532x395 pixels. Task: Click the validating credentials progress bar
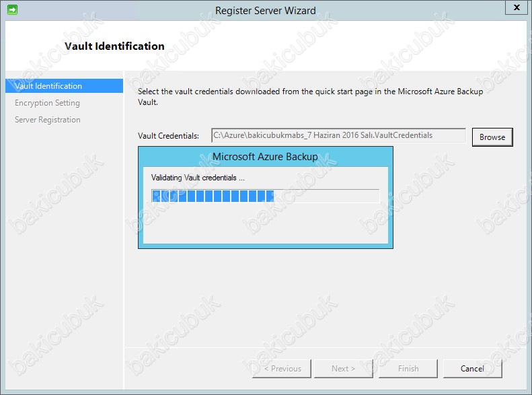265,196
